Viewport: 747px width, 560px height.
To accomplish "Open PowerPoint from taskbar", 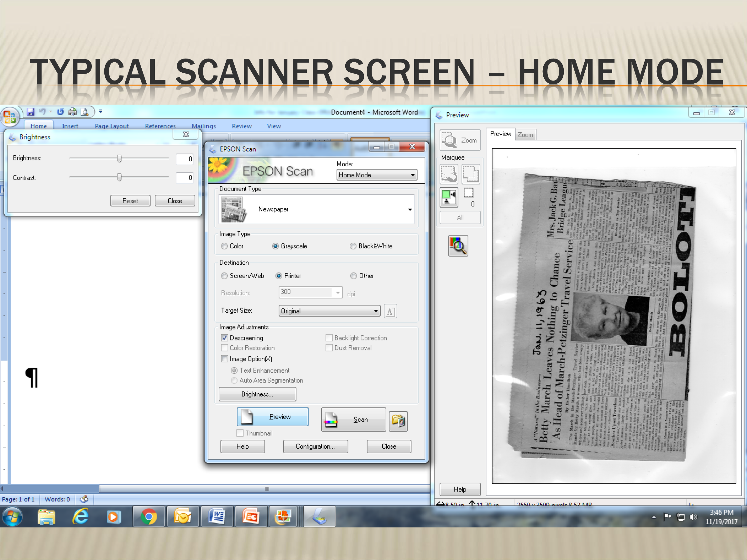I will 251,517.
